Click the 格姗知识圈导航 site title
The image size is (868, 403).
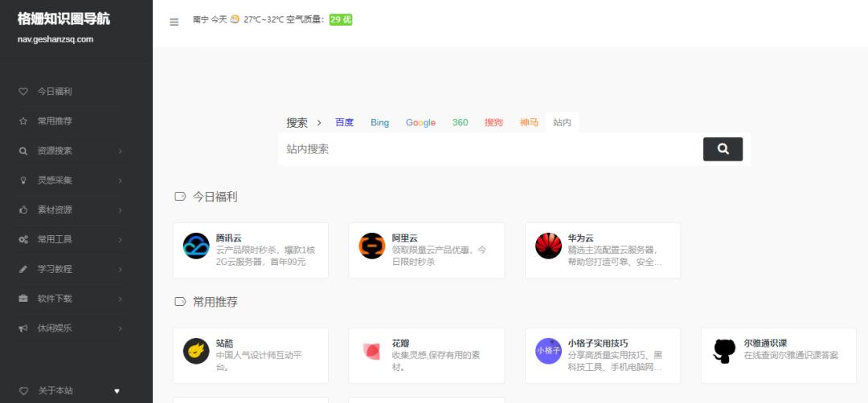pos(63,18)
